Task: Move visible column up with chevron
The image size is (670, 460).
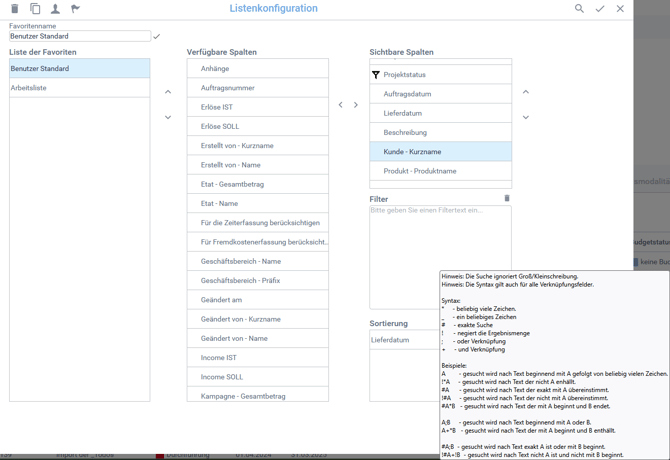Action: [526, 92]
